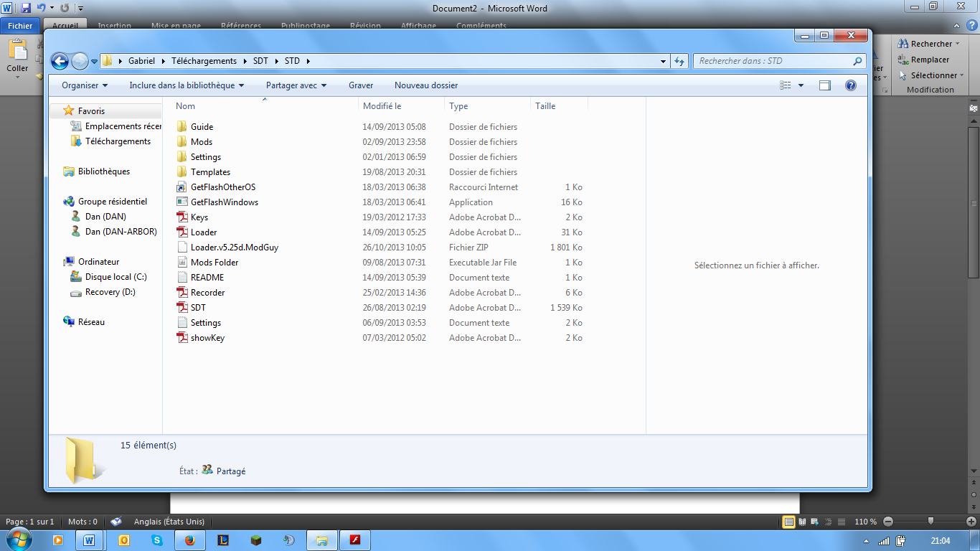Open the change view options arrow
This screenshot has height=551, width=980.
pos(801,85)
